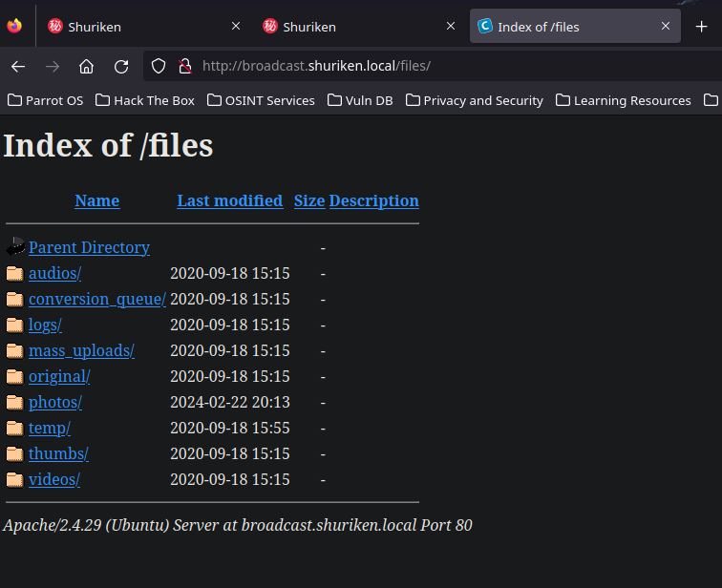Expand the Vuln DB bookmark folder
This screenshot has width=722, height=588.
pyautogui.click(x=360, y=100)
